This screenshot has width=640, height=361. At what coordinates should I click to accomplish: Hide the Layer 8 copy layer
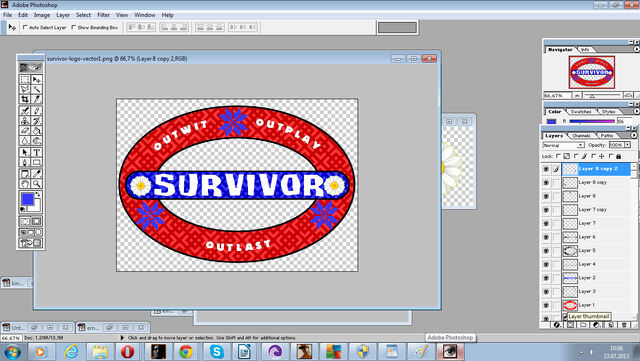click(x=546, y=183)
